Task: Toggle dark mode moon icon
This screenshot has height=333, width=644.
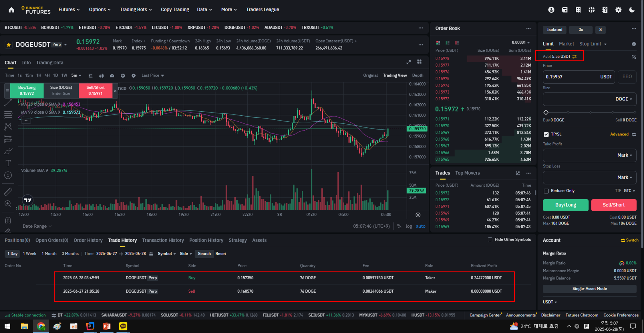Action: pyautogui.click(x=632, y=10)
